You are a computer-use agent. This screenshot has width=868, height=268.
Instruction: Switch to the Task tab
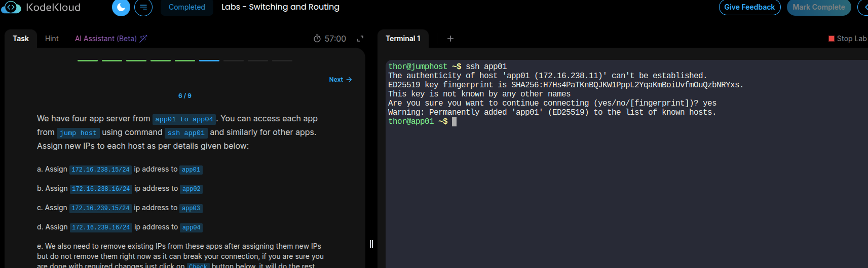pos(21,39)
